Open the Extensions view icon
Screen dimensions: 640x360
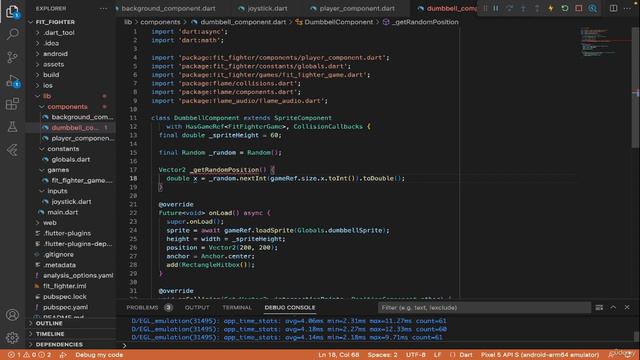pyautogui.click(x=12, y=104)
